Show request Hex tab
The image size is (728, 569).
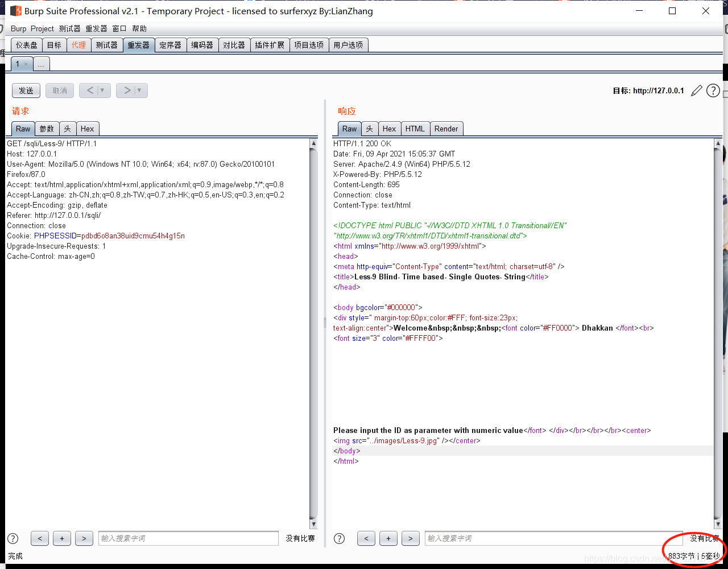(x=88, y=129)
